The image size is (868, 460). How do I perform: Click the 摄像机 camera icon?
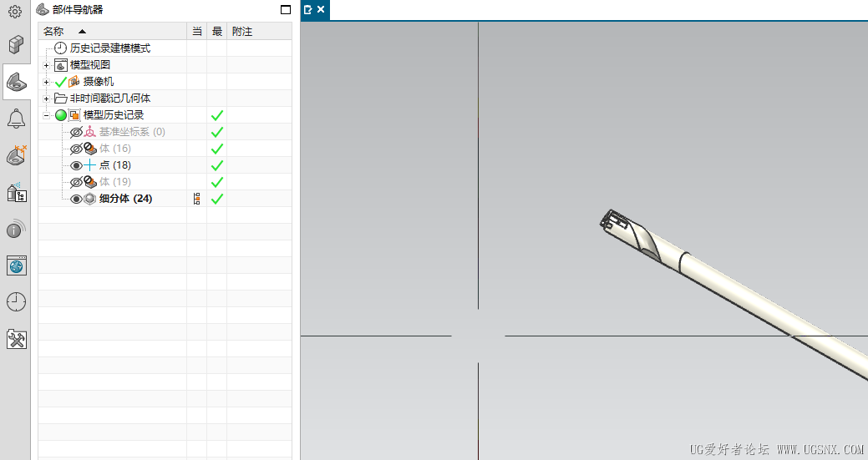coord(74,82)
